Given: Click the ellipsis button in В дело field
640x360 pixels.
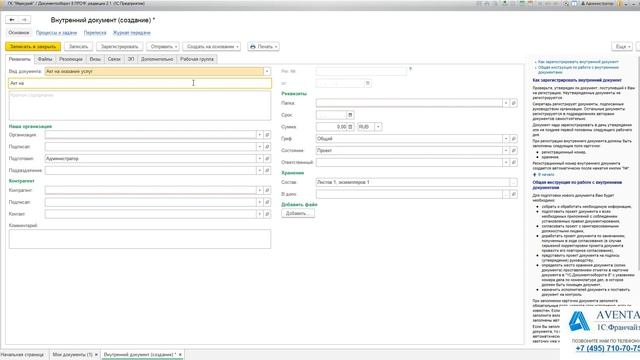Looking at the screenshot, I should [506, 194].
